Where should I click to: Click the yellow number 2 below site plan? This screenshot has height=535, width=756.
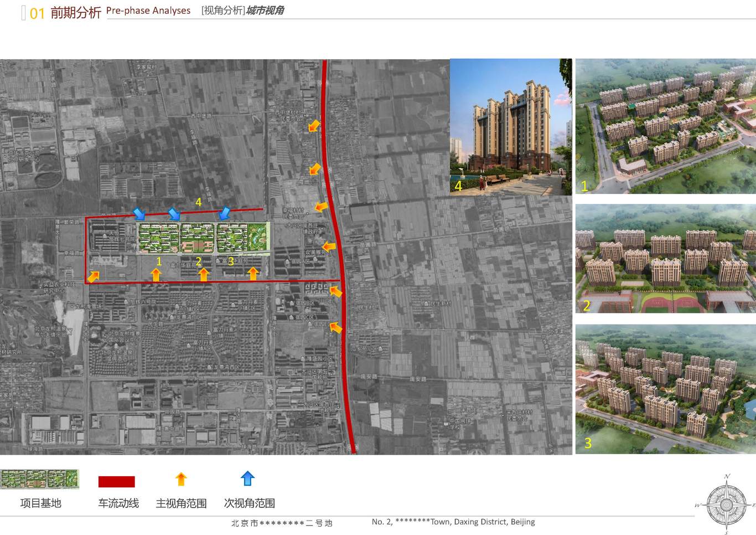[x=199, y=261]
